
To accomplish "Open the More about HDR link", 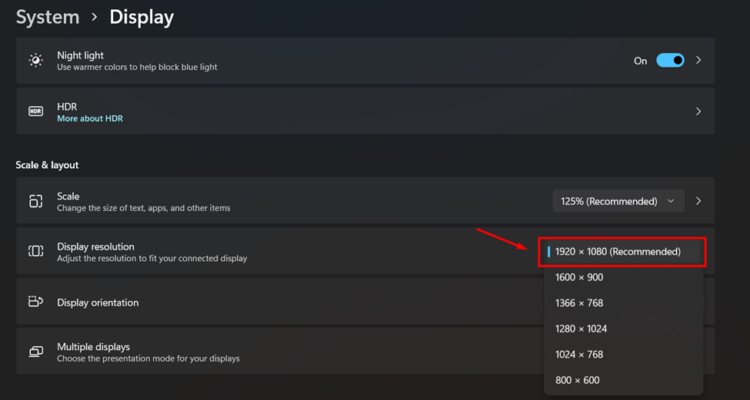I will [90, 118].
